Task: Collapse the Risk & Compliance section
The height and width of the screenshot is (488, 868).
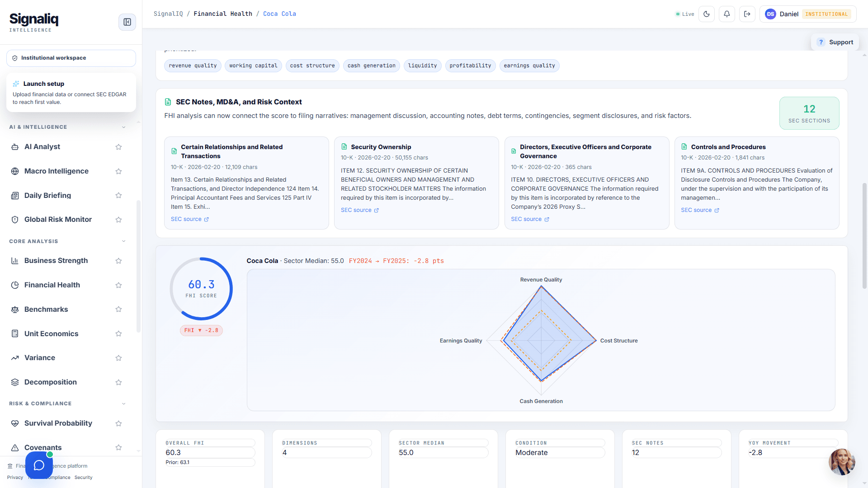Action: click(124, 404)
